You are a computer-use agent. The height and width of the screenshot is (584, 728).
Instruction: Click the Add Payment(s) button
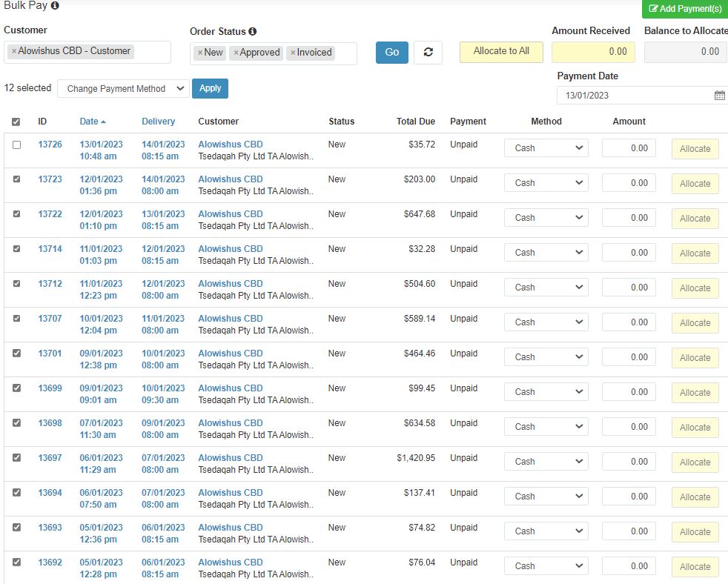click(x=685, y=9)
